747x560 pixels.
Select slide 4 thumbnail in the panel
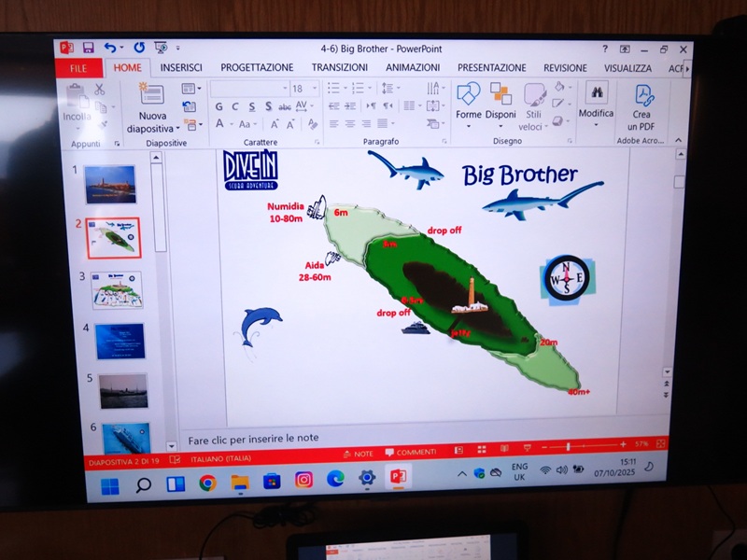tap(120, 342)
